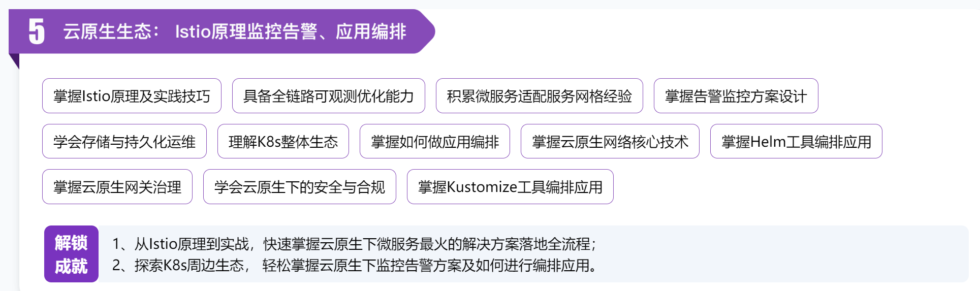Open the 掌握云原生网关治理 tag
The image size is (980, 291).
(x=117, y=187)
